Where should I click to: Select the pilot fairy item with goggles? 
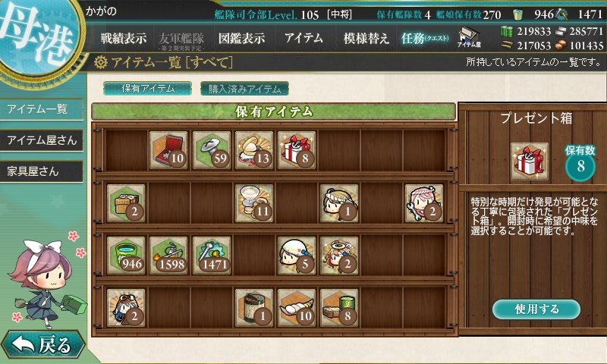tap(126, 308)
